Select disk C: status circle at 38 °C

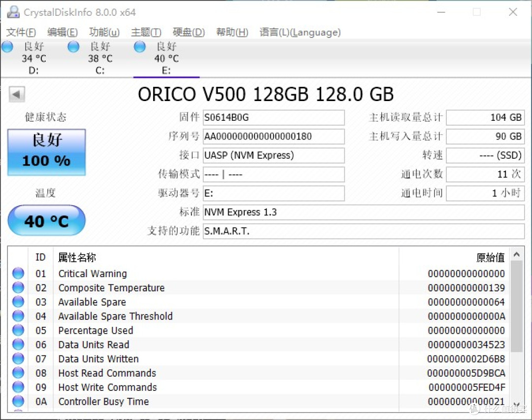[73, 46]
